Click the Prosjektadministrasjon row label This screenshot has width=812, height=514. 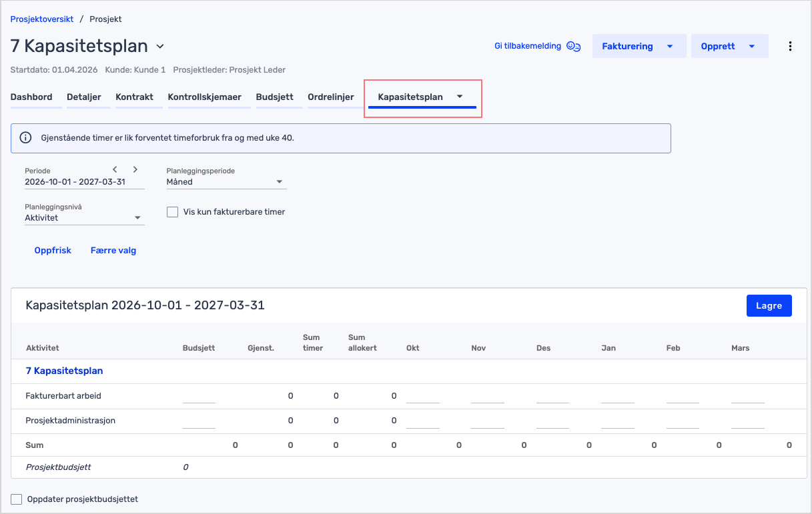71,421
